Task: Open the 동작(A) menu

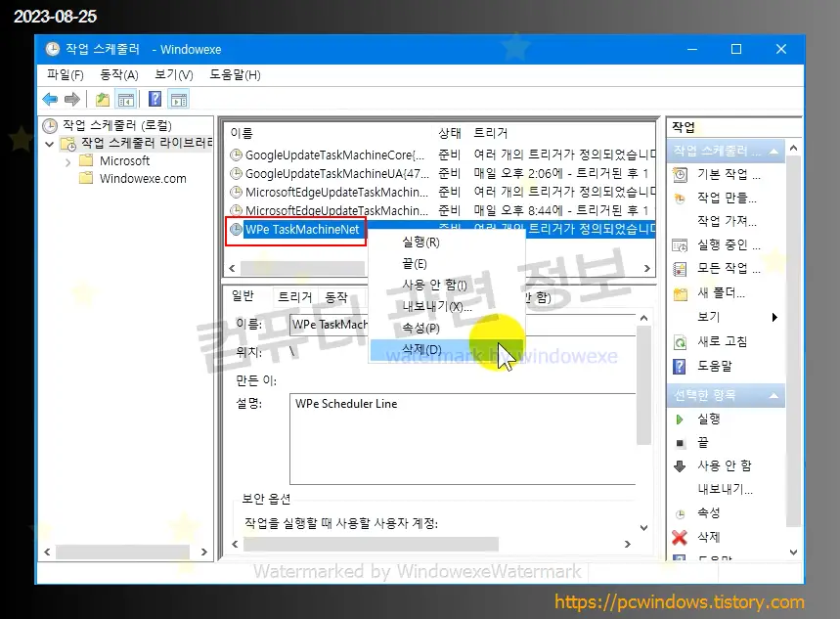Action: tap(119, 74)
